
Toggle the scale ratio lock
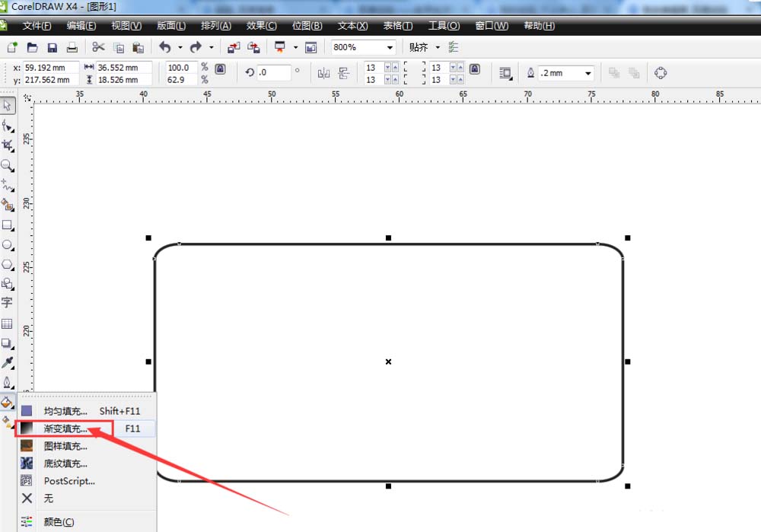point(220,68)
